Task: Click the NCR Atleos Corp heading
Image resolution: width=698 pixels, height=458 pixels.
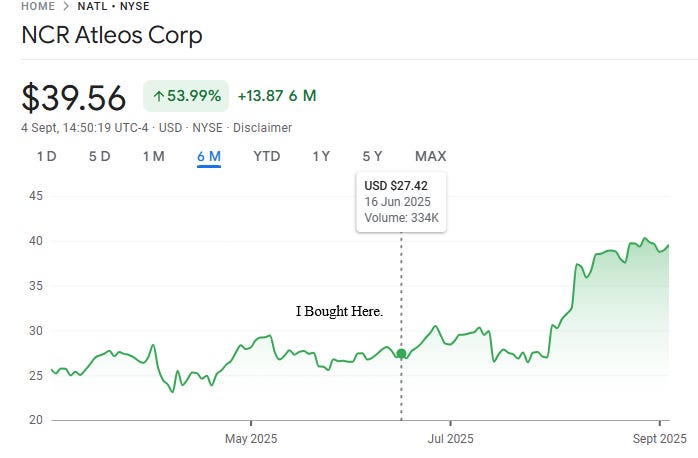Action: pyautogui.click(x=112, y=35)
